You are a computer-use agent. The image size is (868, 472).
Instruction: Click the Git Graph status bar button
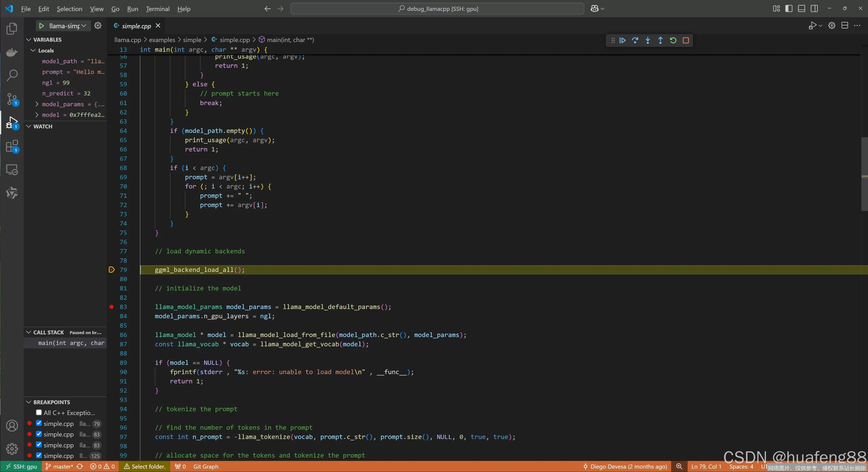coord(206,467)
